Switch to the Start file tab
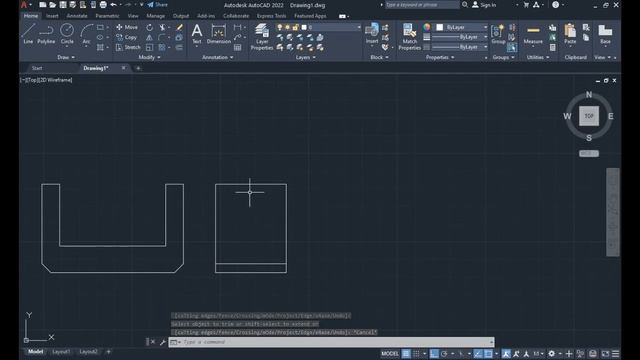Image resolution: width=640 pixels, height=360 pixels. coord(37,68)
